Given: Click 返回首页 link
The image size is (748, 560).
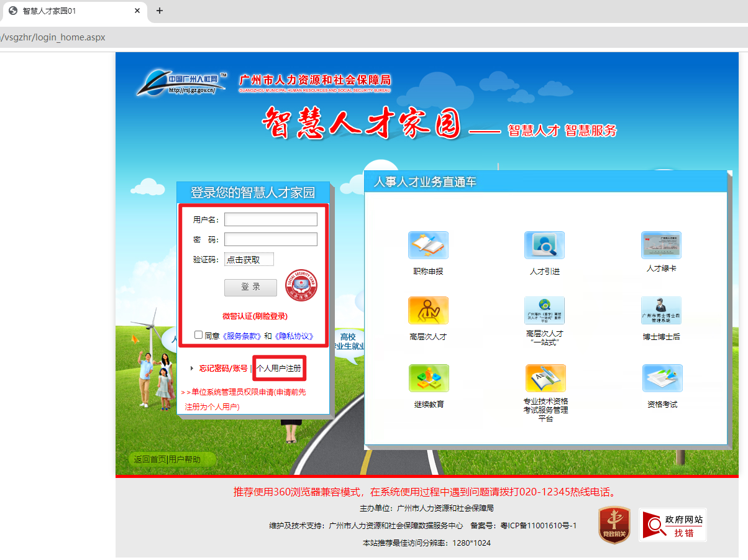Looking at the screenshot, I should [x=150, y=460].
